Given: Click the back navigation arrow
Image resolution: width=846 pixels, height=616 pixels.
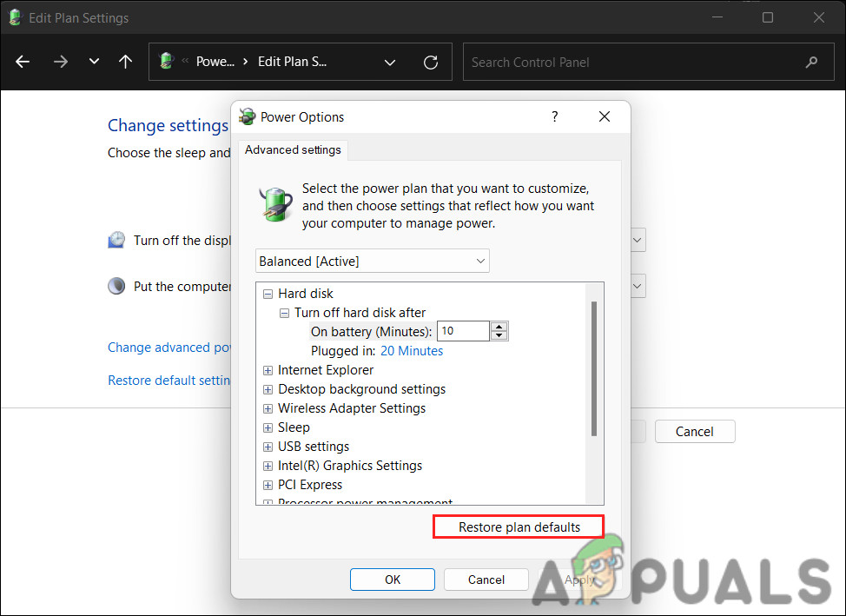Looking at the screenshot, I should click(22, 62).
